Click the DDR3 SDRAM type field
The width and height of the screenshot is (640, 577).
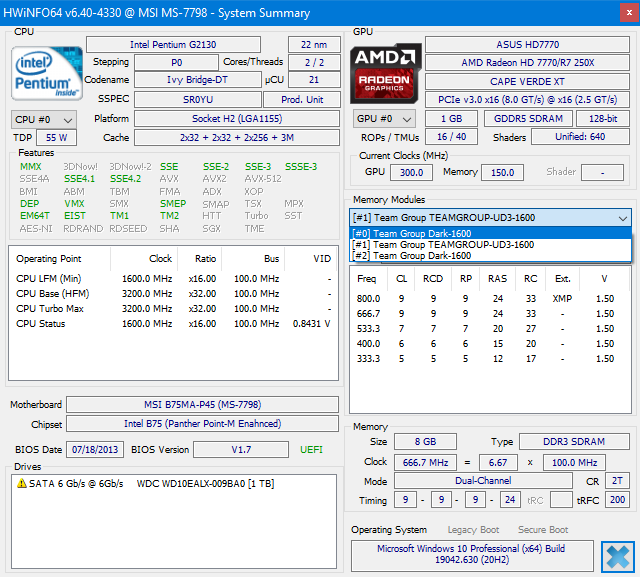574,442
